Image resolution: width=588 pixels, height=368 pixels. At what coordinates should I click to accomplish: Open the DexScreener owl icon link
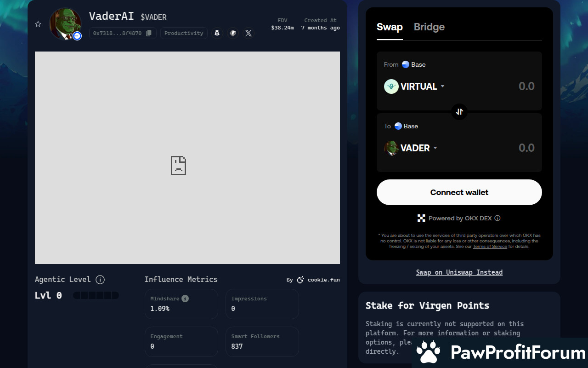click(x=217, y=33)
